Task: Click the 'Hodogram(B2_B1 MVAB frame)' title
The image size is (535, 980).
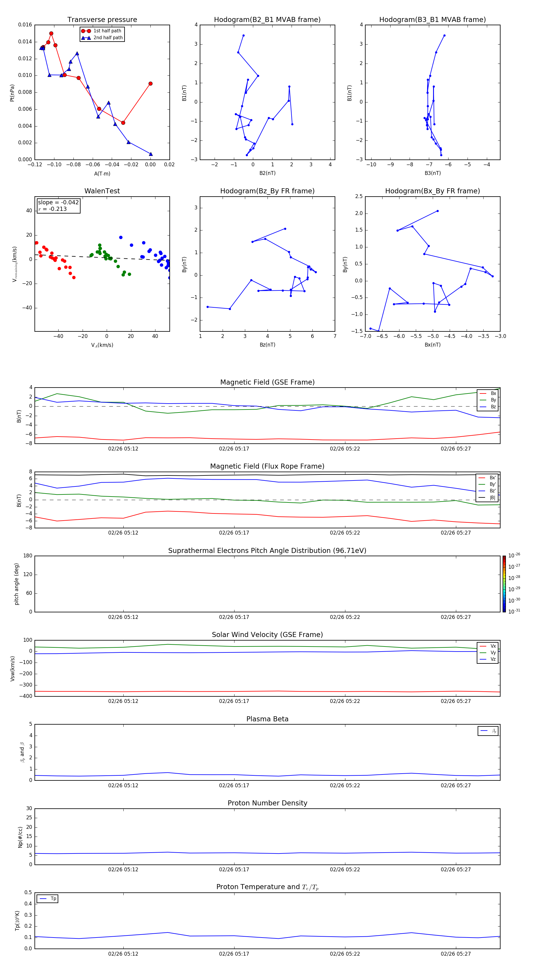Action: pos(267,20)
